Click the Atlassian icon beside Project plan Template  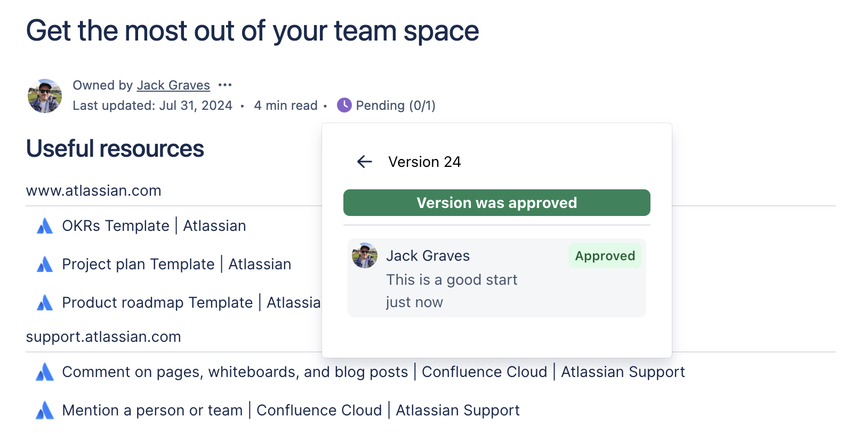pos(45,264)
